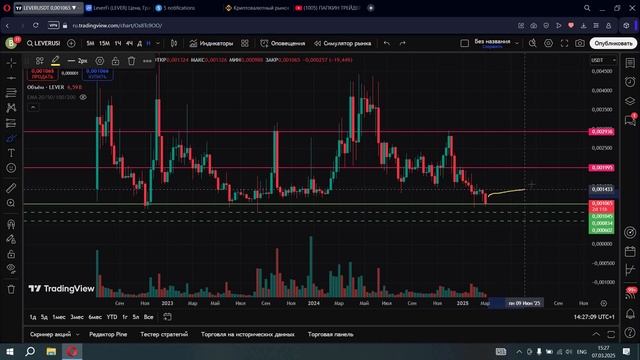Redo the last chart action
Image resolution: width=640 pixels, height=360 pixels.
tap(403, 43)
